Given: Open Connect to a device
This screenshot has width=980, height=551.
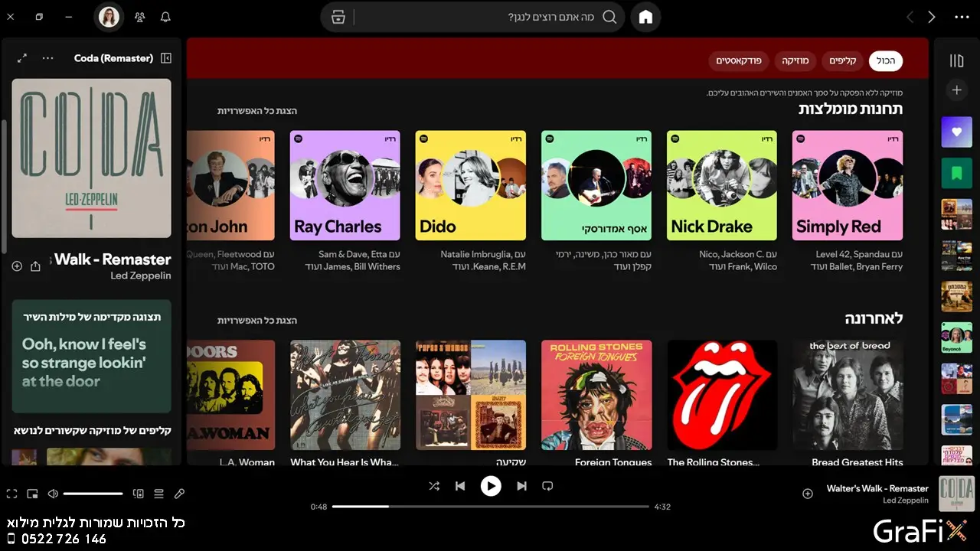Looking at the screenshot, I should pos(139,494).
